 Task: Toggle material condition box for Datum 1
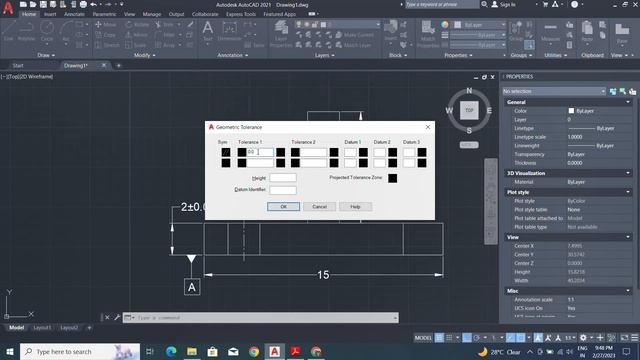click(x=363, y=152)
